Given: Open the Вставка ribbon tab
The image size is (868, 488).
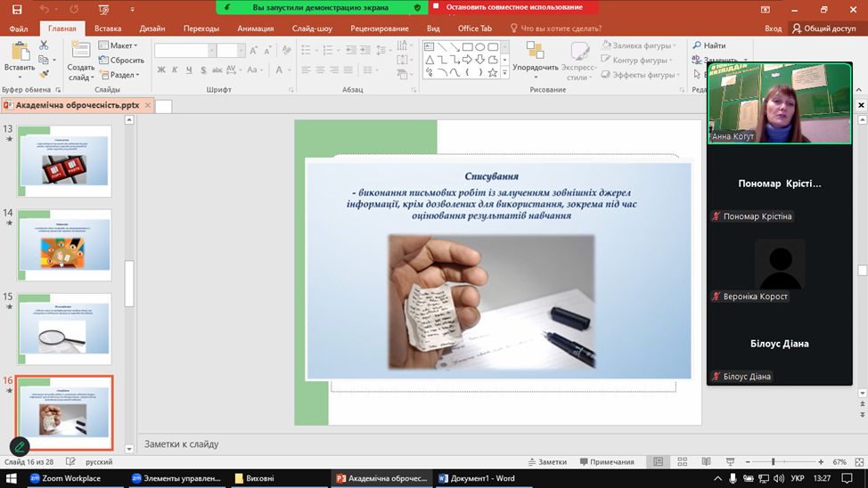Looking at the screenshot, I should pos(108,28).
